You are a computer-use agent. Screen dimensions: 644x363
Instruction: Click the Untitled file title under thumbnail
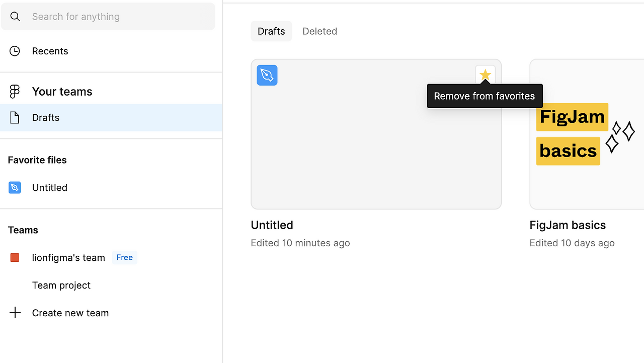(272, 225)
